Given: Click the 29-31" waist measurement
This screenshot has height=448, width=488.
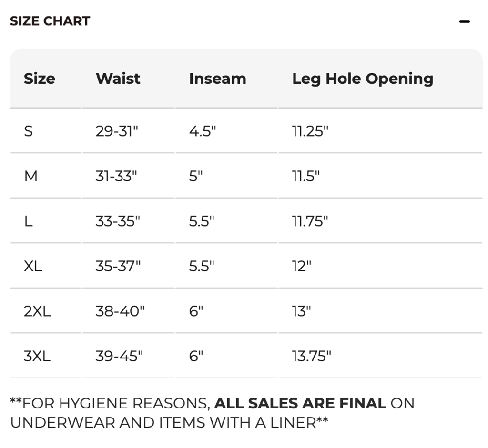Looking at the screenshot, I should tap(117, 131).
